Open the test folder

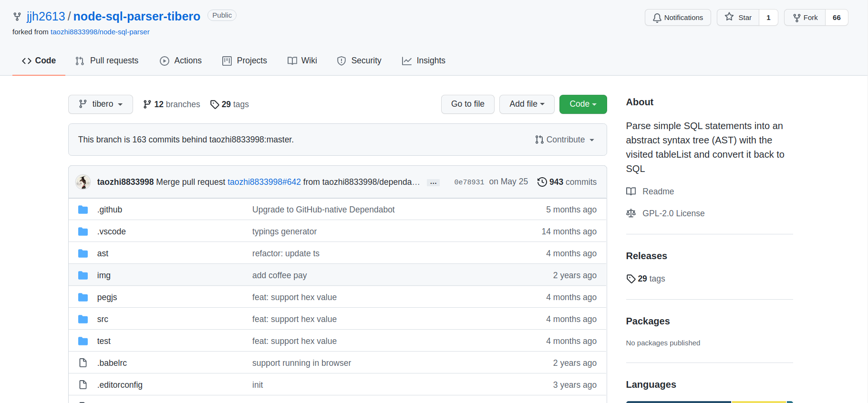104,341
